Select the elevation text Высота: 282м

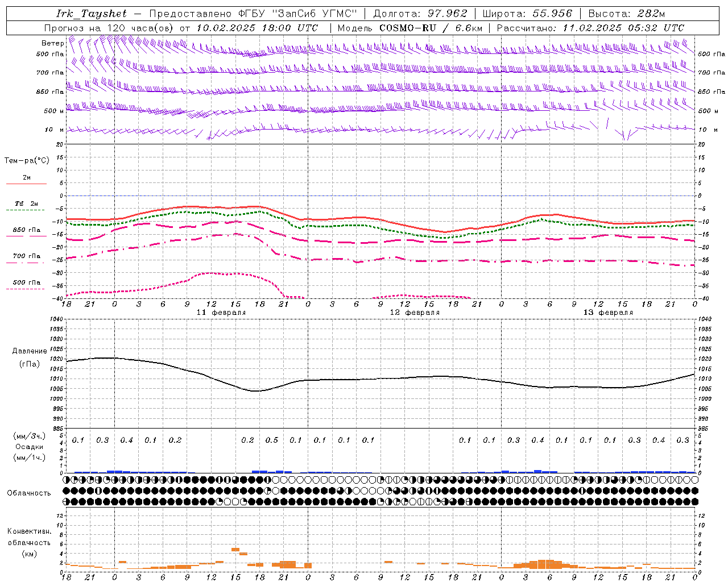tap(626, 14)
